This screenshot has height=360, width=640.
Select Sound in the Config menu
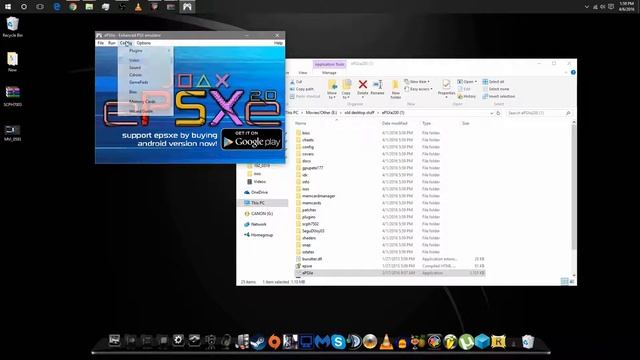(x=145, y=68)
